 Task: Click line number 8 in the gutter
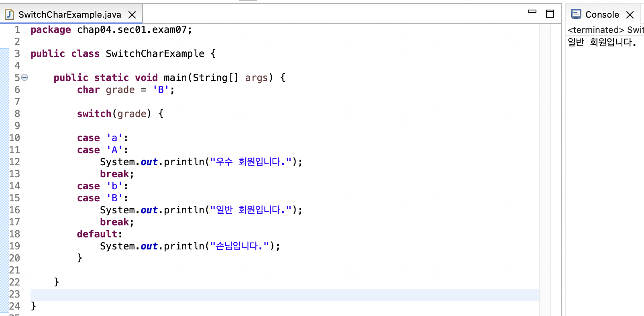click(17, 114)
